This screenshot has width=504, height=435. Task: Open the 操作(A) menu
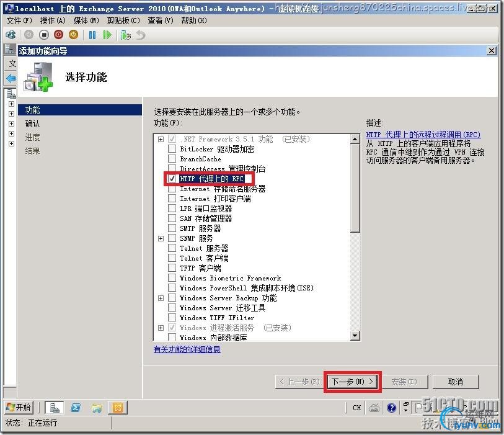pos(53,20)
